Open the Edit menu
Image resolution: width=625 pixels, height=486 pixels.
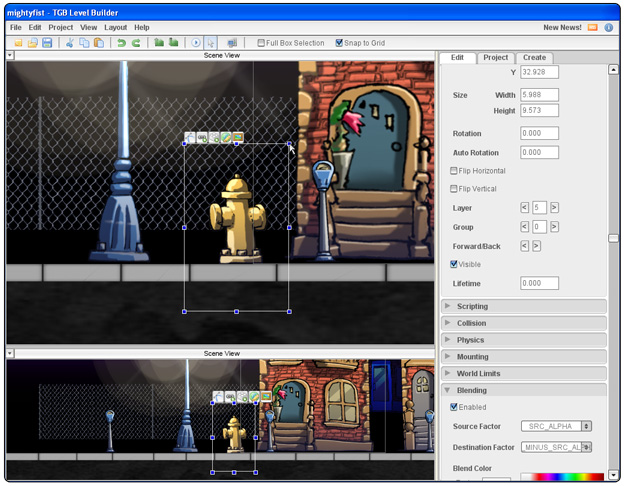click(x=35, y=27)
